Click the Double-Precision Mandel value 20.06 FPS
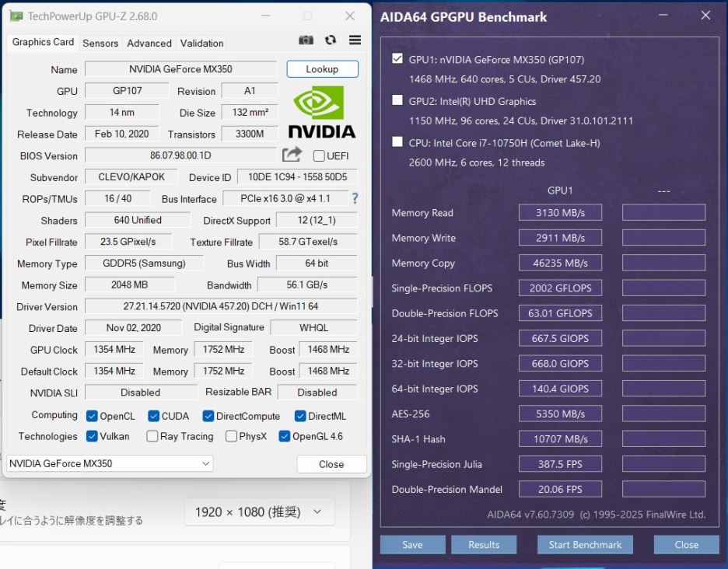 561,489
